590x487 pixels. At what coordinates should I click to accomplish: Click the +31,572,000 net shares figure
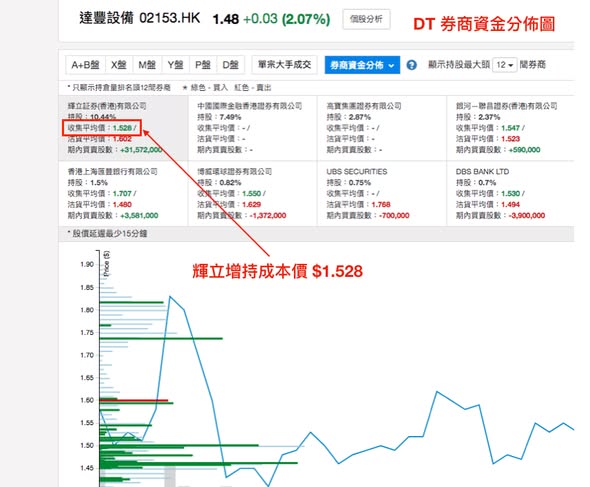141,150
